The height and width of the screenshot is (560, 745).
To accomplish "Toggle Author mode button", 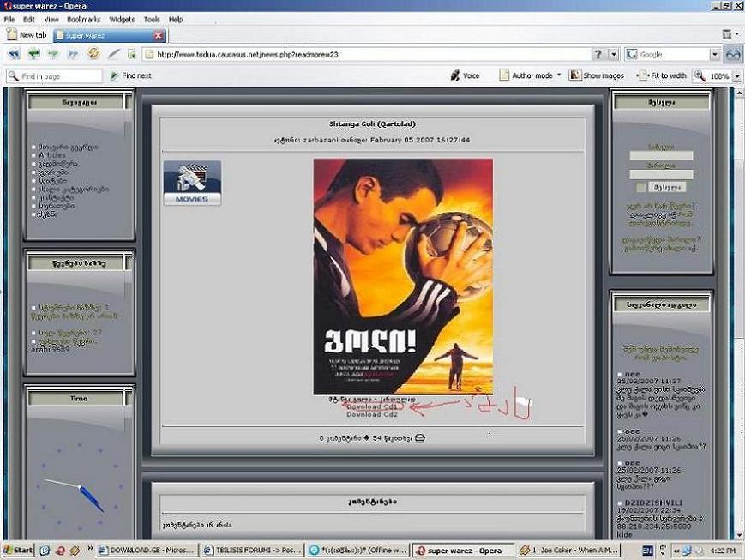I will (526, 75).
